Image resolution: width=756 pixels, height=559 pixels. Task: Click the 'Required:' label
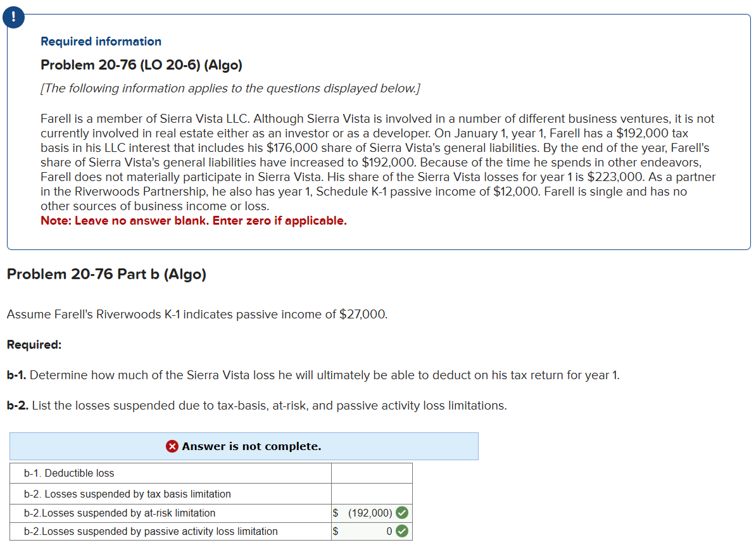pos(34,344)
